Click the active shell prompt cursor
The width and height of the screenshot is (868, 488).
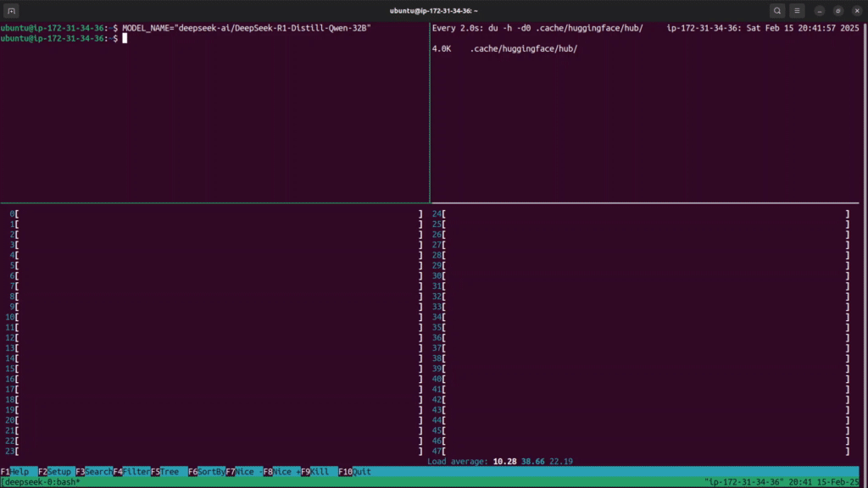[x=125, y=38]
